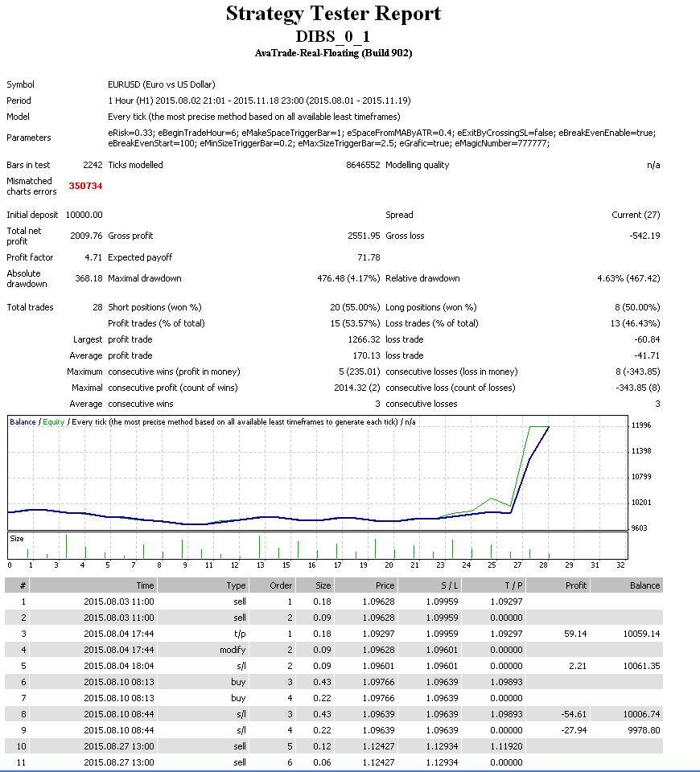Screen dimensions: 700x772
Task: Click profit 59.14 in row 3
Action: coord(575,634)
